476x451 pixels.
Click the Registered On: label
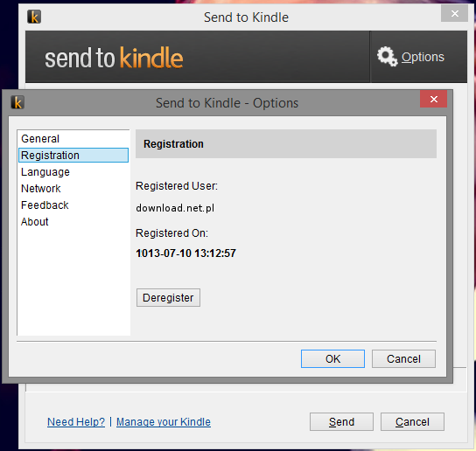point(171,233)
